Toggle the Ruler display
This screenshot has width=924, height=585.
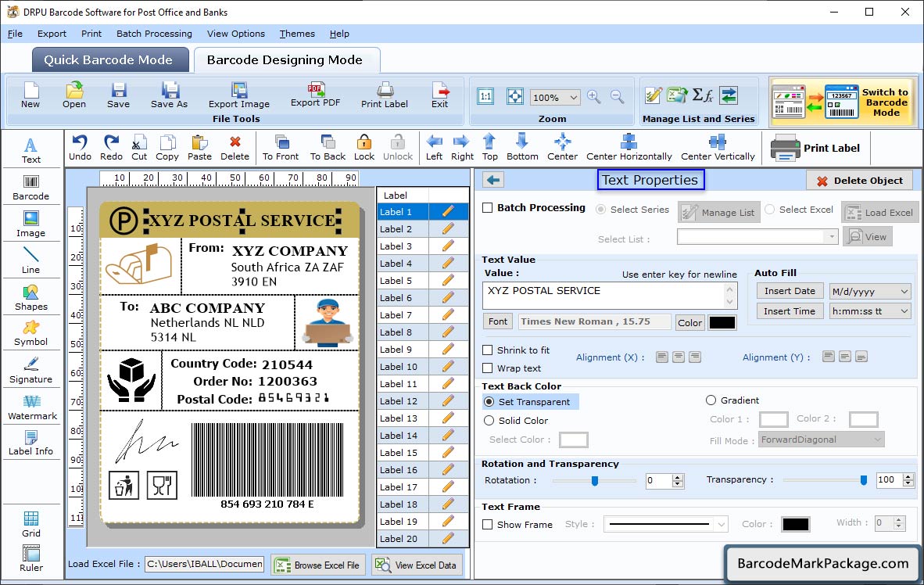[x=31, y=558]
